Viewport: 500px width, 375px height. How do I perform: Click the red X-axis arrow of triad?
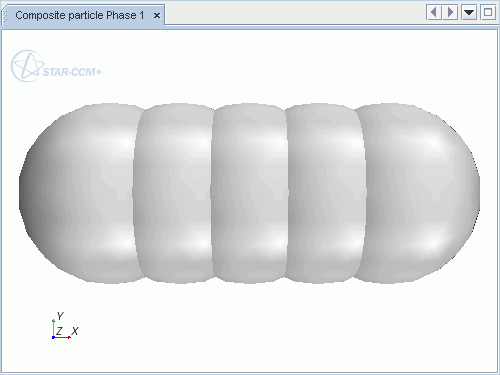pyautogui.click(x=63, y=337)
